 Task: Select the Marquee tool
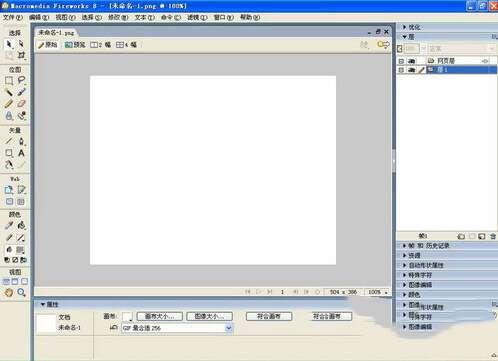coord(9,80)
